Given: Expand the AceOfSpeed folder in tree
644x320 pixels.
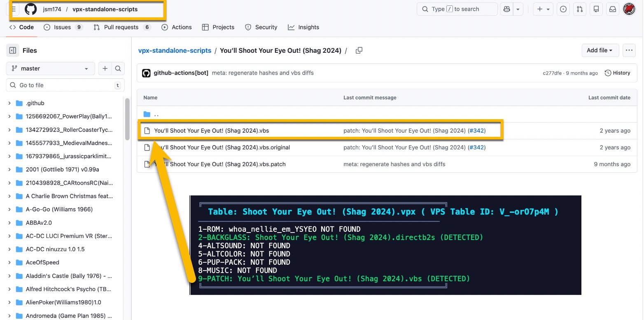Looking at the screenshot, I should (9, 262).
